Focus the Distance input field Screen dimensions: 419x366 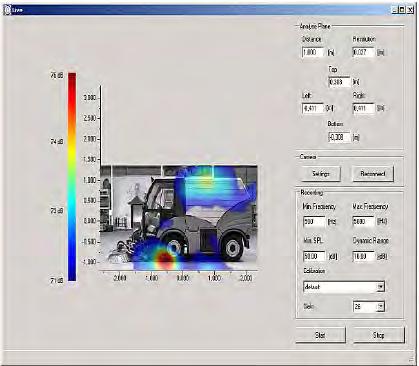click(313, 52)
